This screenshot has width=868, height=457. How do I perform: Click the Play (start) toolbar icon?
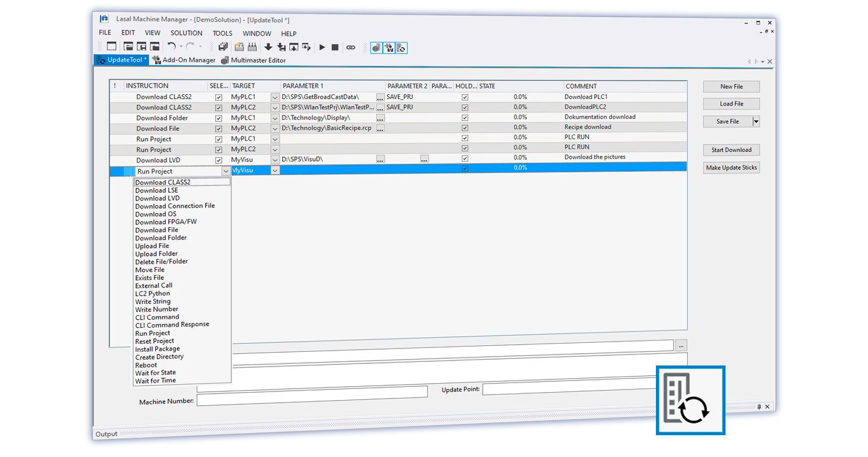[322, 47]
